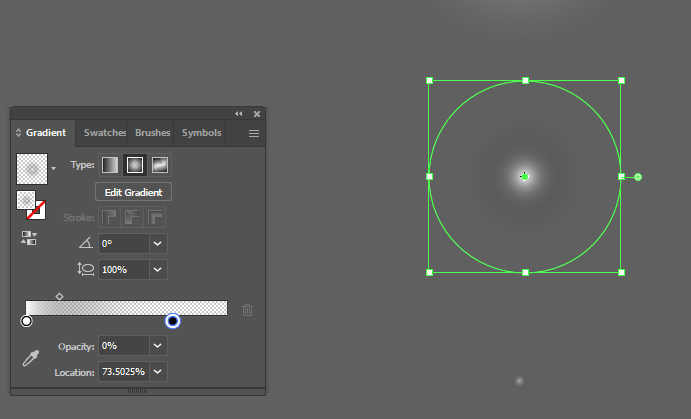Image resolution: width=691 pixels, height=419 pixels.
Task: Open the Location dropdown arrow
Action: pos(158,372)
